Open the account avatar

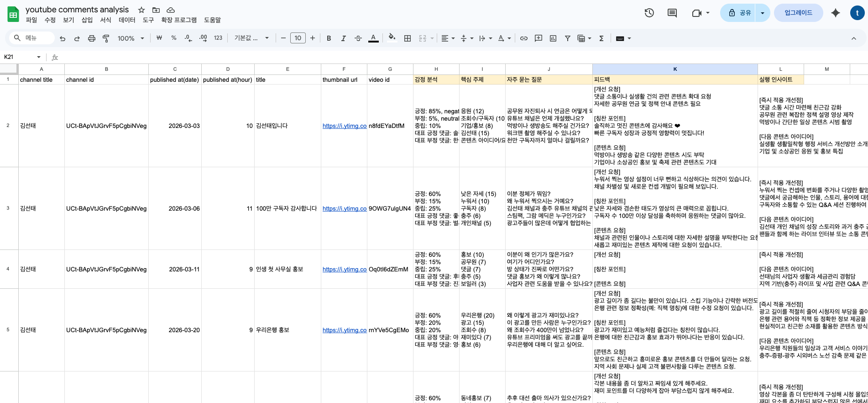point(857,13)
